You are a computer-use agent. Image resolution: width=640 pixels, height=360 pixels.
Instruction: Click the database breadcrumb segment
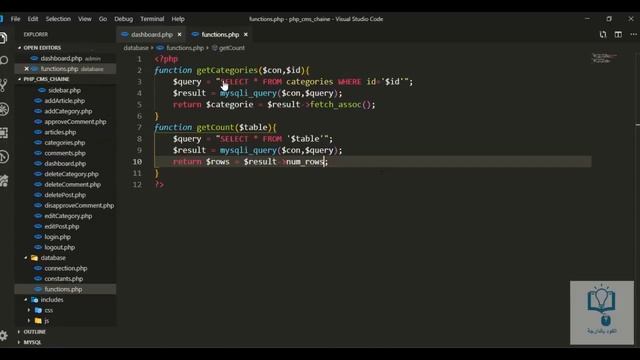(136, 48)
